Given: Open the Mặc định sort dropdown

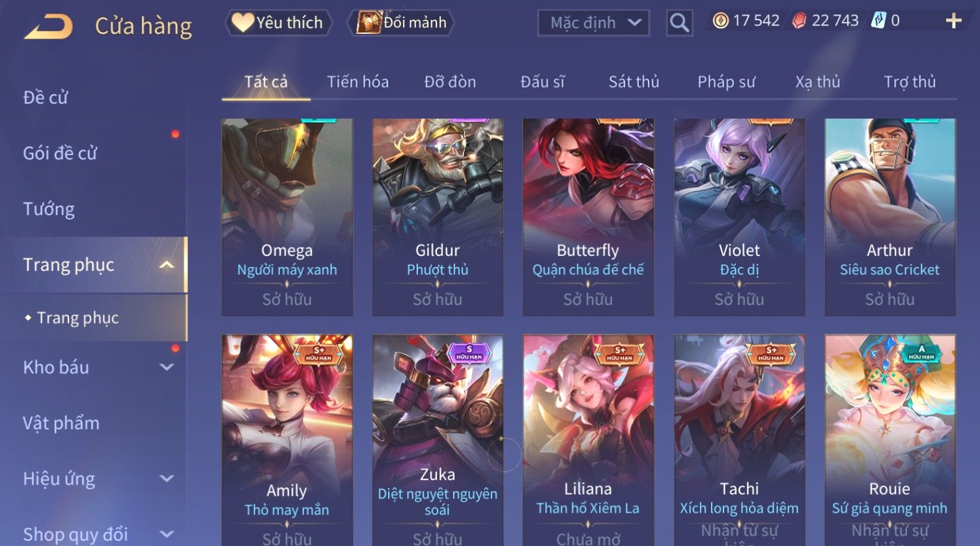Looking at the screenshot, I should pyautogui.click(x=593, y=23).
